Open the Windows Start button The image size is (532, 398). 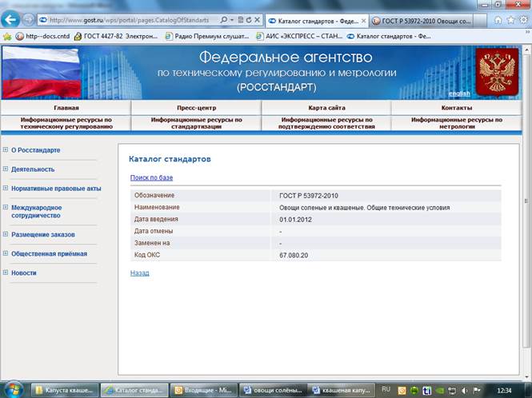click(13, 390)
